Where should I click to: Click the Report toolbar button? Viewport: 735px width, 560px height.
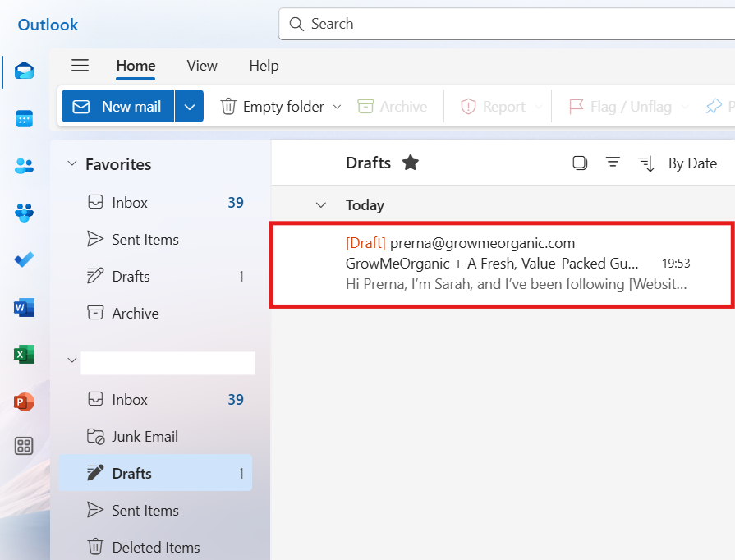(x=493, y=107)
